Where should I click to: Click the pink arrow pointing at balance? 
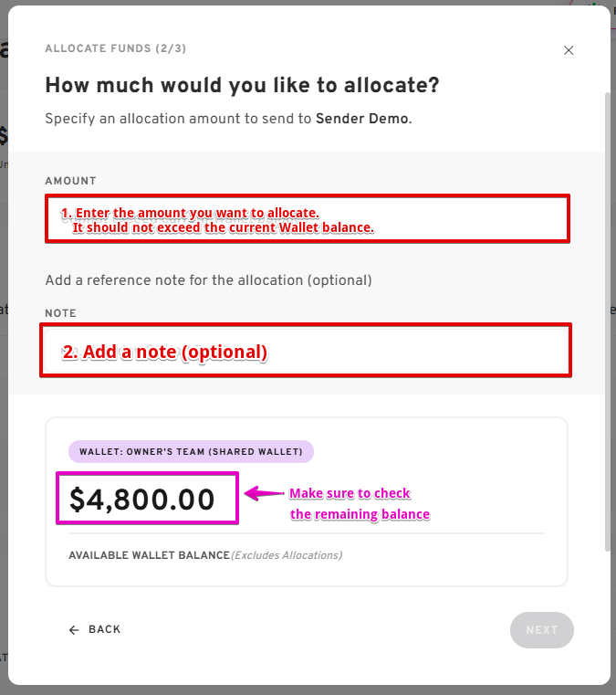tap(265, 494)
